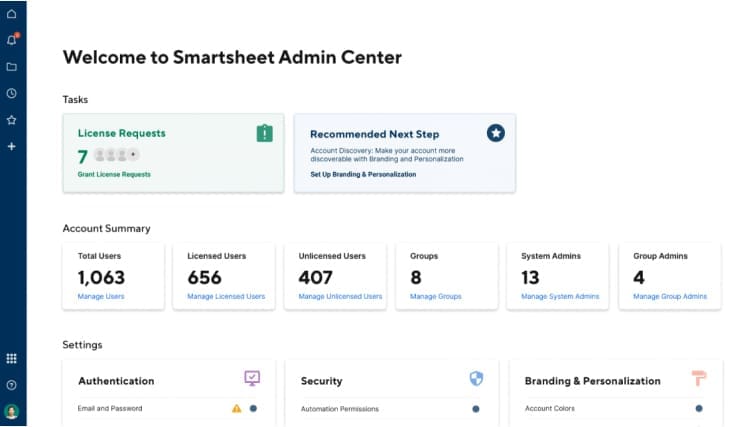Open the Security settings heading
The height and width of the screenshot is (427, 751).
[x=321, y=381]
